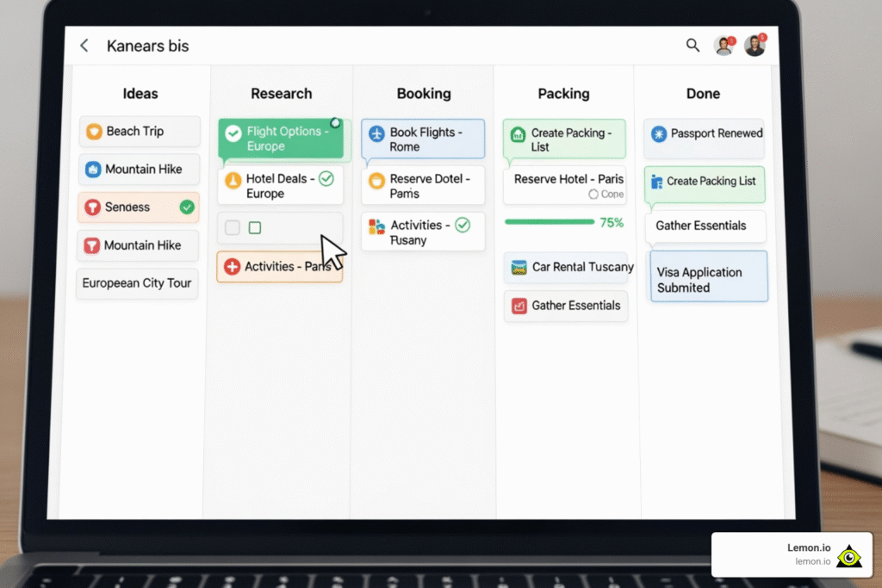Select the Packing column header
This screenshot has width=882, height=588.
[563, 94]
